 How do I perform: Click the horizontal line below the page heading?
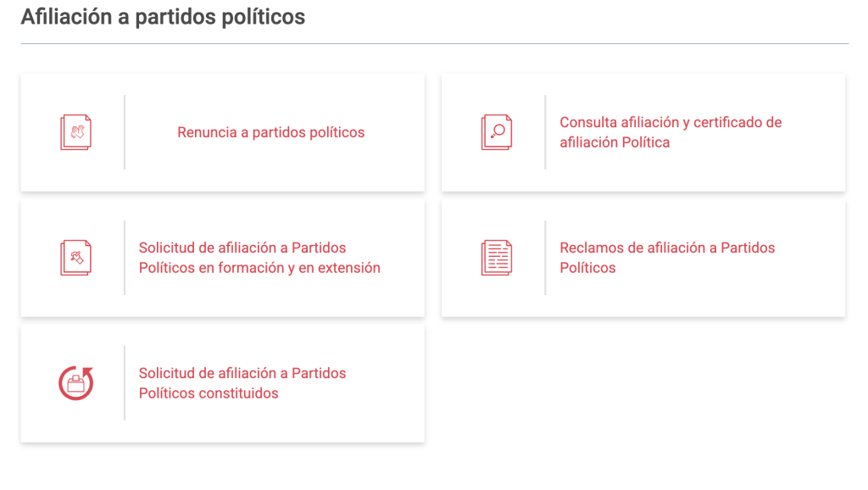click(x=434, y=43)
